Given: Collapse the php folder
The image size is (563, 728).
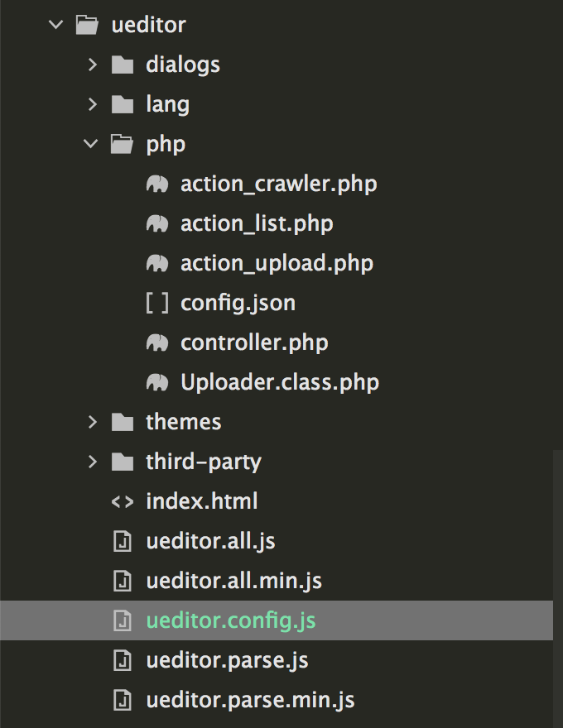Looking at the screenshot, I should pyautogui.click(x=91, y=144).
